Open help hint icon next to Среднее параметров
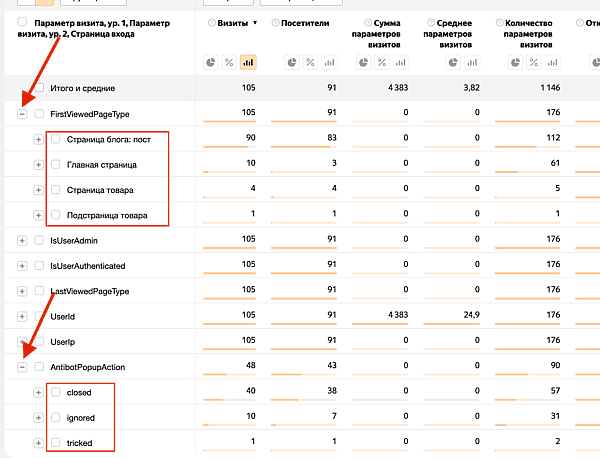Screen dimensions: 600x458 tap(431, 23)
